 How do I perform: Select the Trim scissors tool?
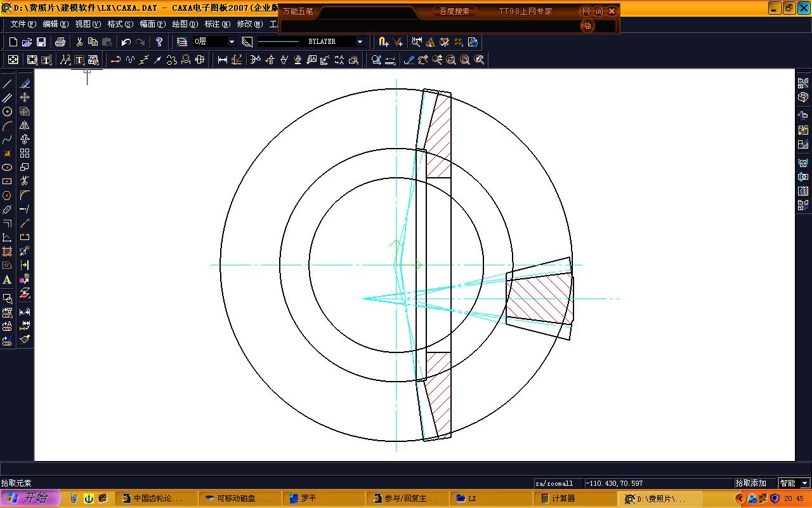coord(25,181)
